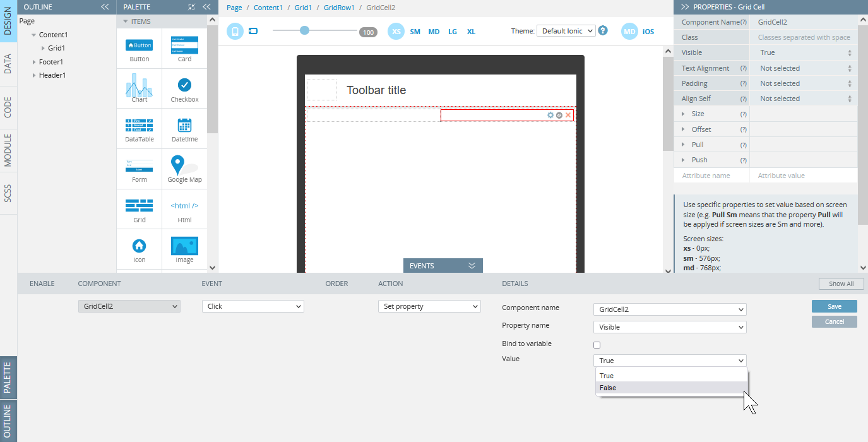
Task: Go to Content1 breadcrumb link
Action: (268, 8)
